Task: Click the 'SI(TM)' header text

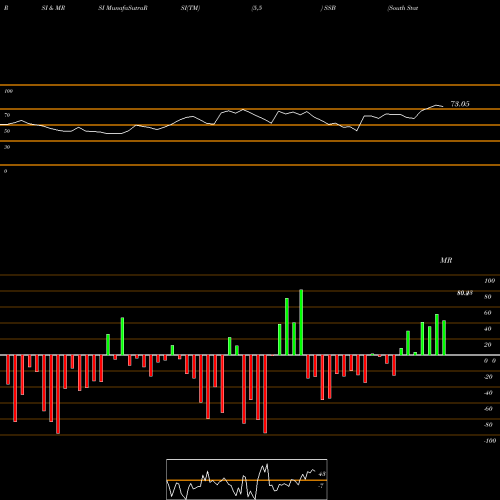Action: coord(190,8)
